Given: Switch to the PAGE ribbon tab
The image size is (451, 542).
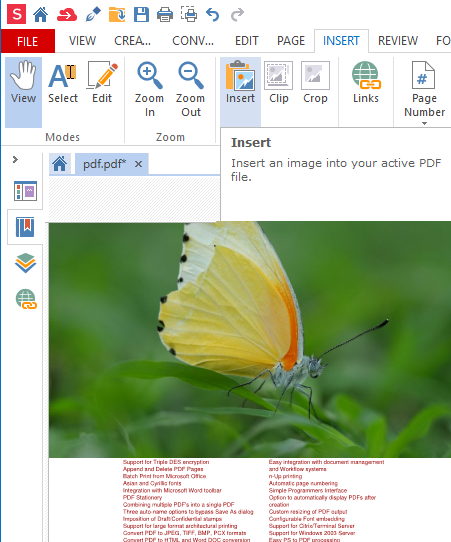Looking at the screenshot, I should coord(291,41).
